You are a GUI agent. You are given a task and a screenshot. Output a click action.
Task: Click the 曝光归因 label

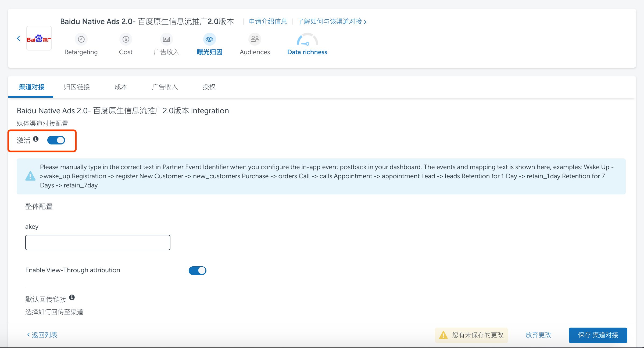tap(209, 52)
